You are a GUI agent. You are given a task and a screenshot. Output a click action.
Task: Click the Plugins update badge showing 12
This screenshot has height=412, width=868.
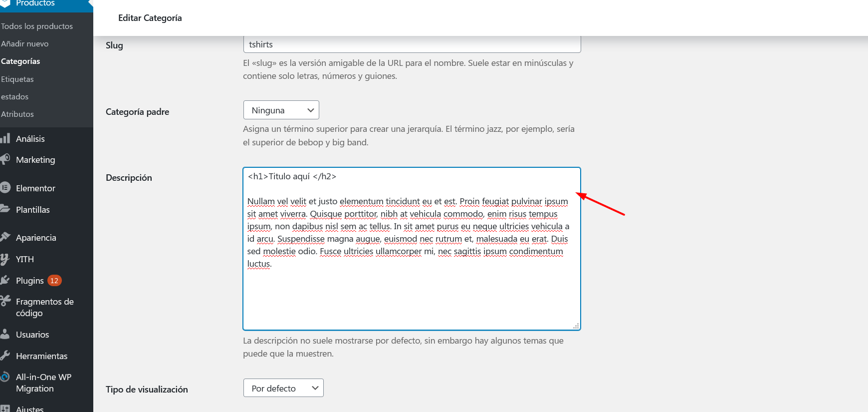(54, 281)
